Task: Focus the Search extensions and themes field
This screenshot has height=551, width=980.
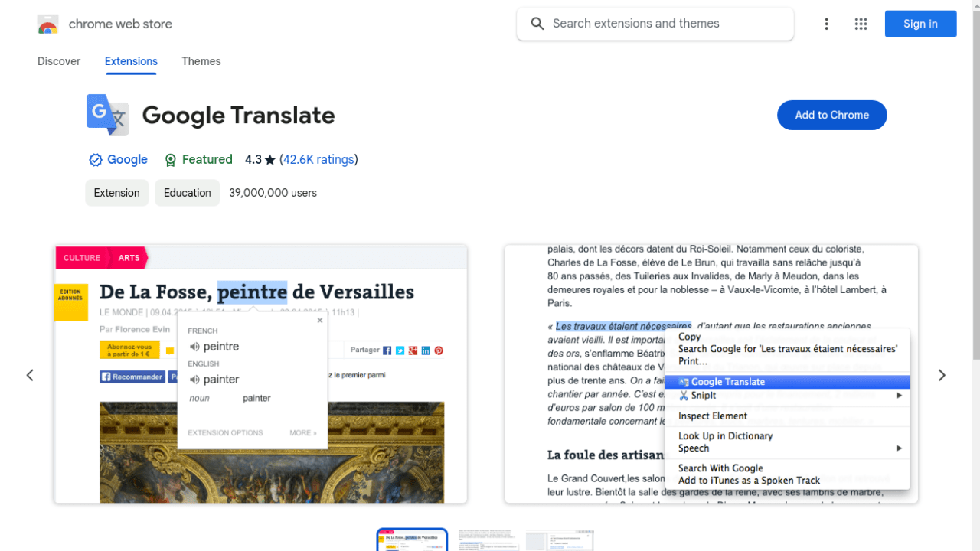Action: 655,24
